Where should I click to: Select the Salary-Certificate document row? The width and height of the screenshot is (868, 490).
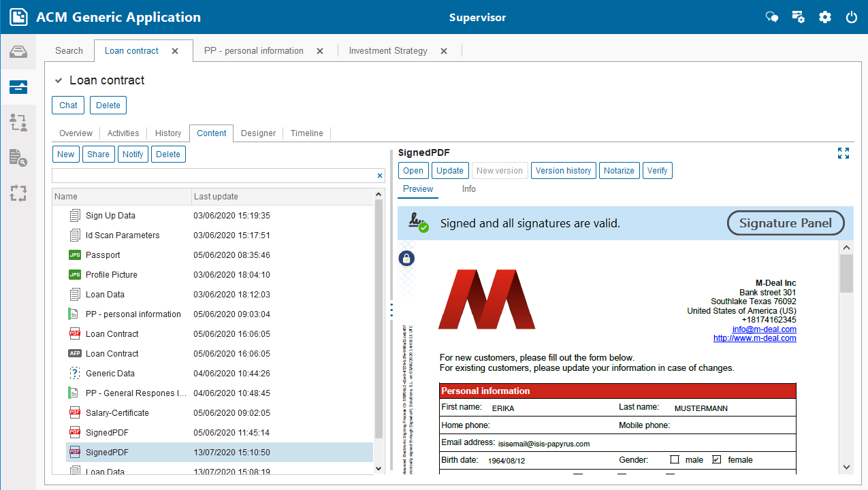click(117, 413)
